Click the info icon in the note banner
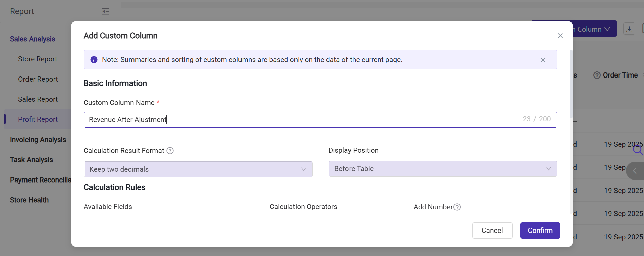The image size is (644, 256). [x=94, y=60]
